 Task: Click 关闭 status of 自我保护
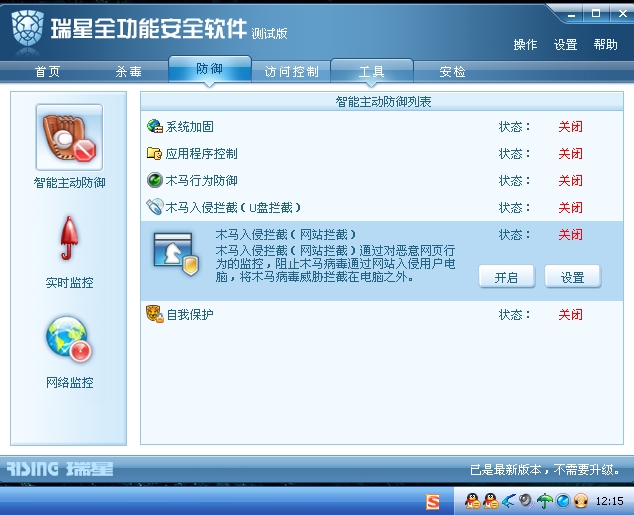571,314
